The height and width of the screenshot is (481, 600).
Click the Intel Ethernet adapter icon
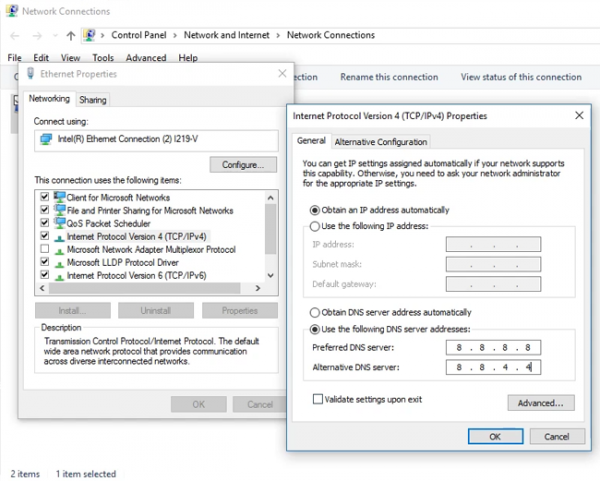click(46, 139)
